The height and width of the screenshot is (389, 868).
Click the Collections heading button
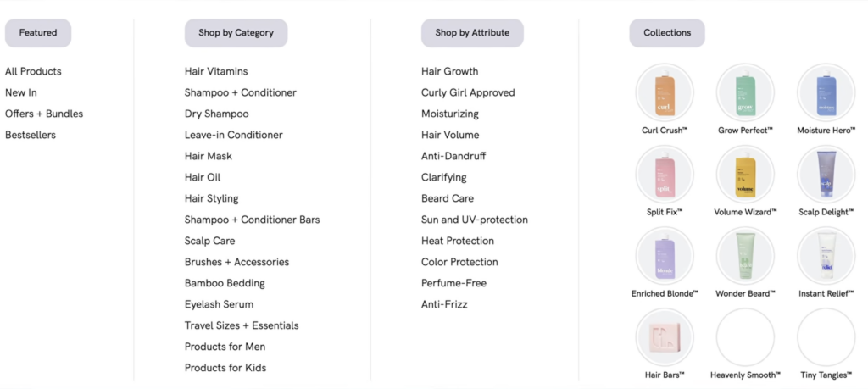pos(667,33)
